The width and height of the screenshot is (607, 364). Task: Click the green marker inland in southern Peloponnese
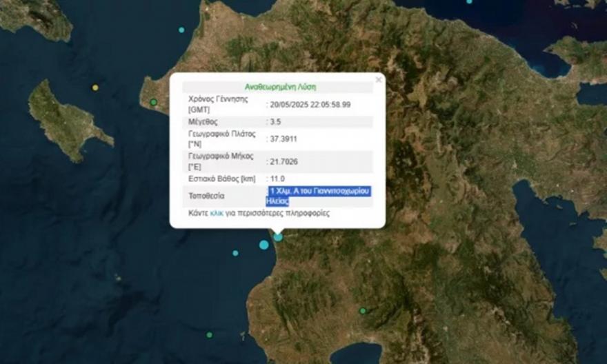point(363,311)
